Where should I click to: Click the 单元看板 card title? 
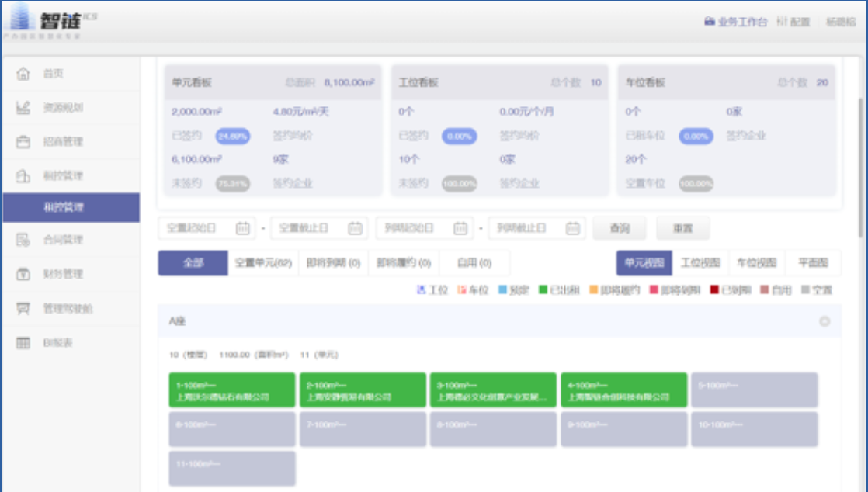pos(192,82)
